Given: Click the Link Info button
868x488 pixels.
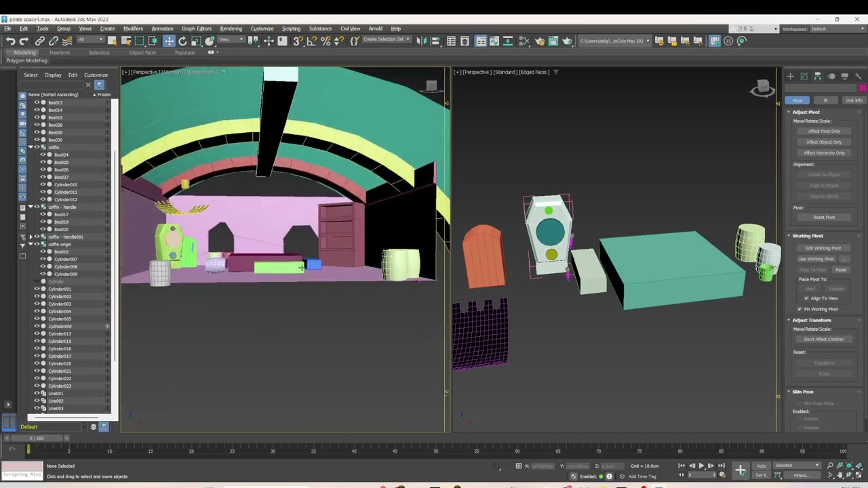Looking at the screenshot, I should 854,100.
